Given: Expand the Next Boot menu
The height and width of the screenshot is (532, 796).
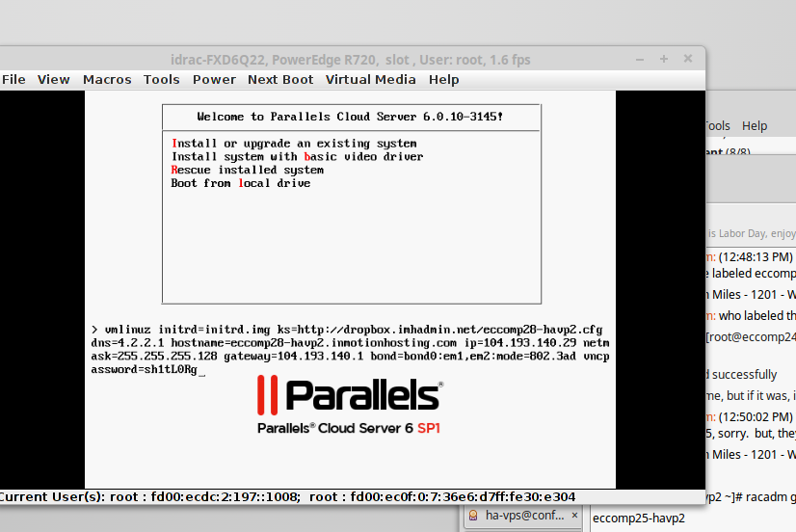Looking at the screenshot, I should [280, 79].
